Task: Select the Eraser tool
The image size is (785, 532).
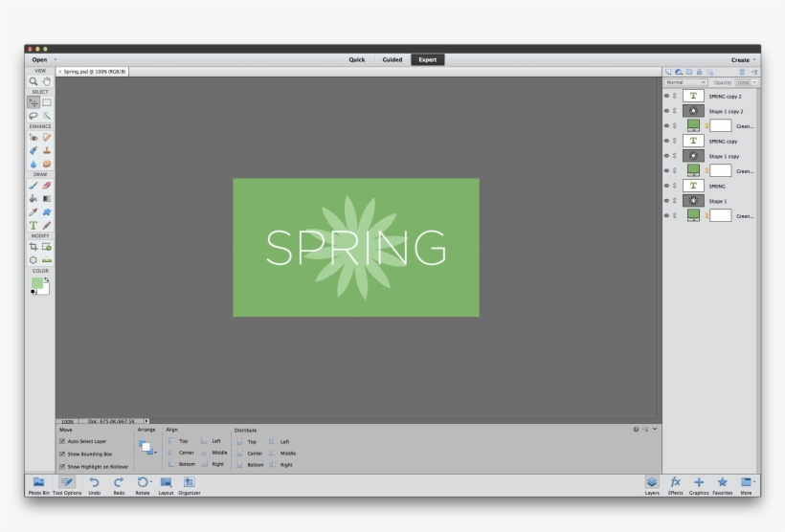Action: point(47,186)
